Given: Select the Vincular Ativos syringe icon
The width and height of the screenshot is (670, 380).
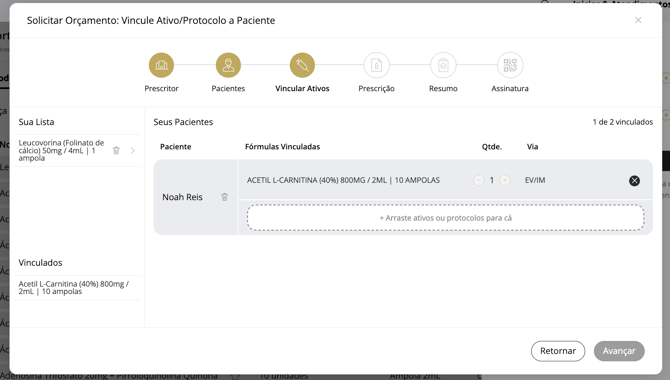Looking at the screenshot, I should pyautogui.click(x=302, y=65).
